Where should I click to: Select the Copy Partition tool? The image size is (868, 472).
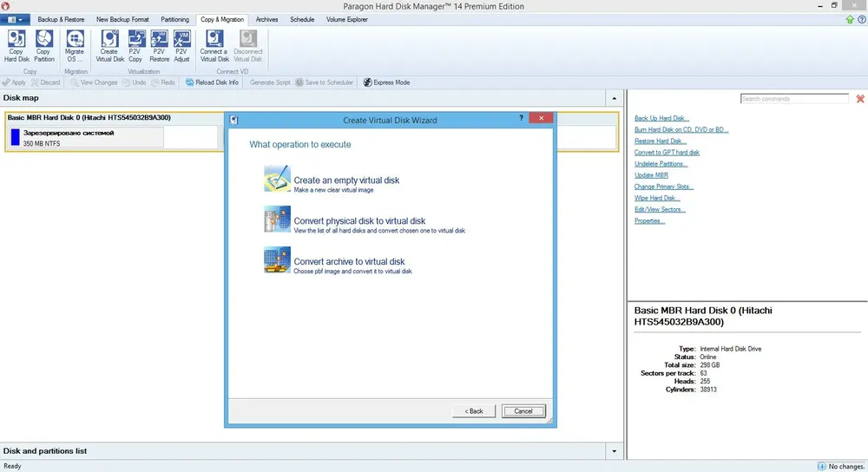pyautogui.click(x=43, y=46)
